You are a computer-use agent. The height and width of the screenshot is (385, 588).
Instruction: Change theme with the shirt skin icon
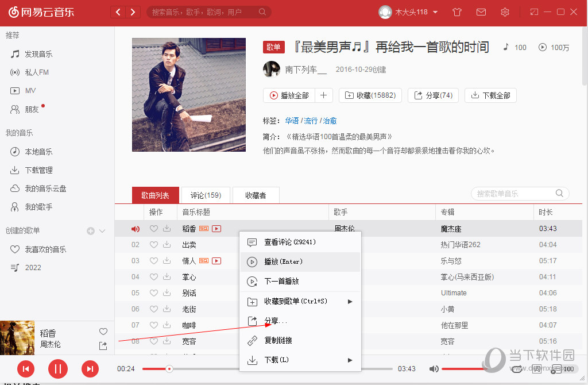[457, 11]
